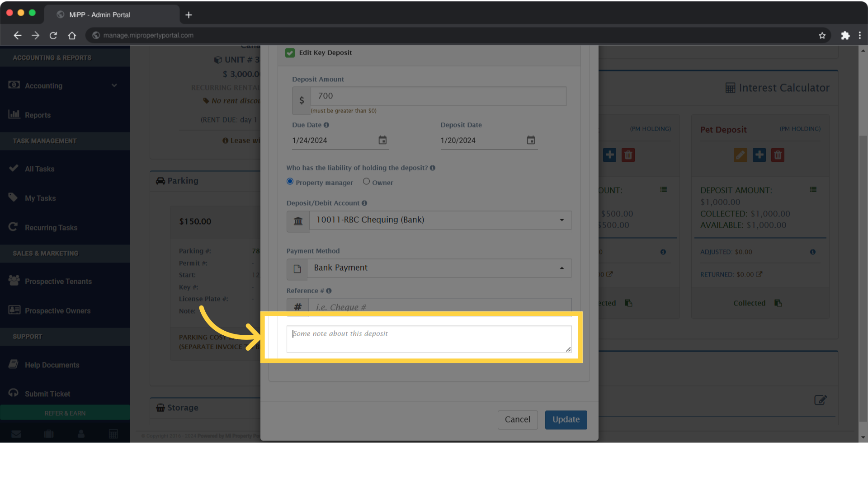Open My Tasks in sidebar
The image size is (868, 488).
pos(65,198)
